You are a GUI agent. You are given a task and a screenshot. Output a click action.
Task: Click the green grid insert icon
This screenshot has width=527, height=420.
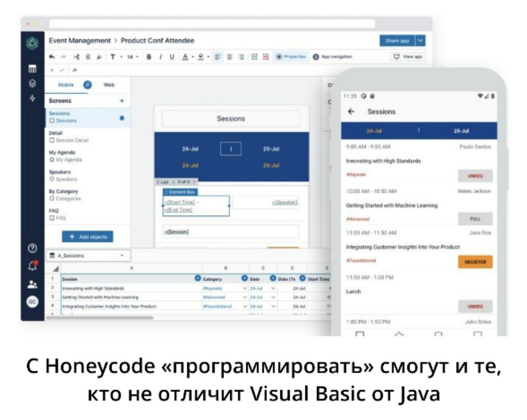tap(254, 57)
